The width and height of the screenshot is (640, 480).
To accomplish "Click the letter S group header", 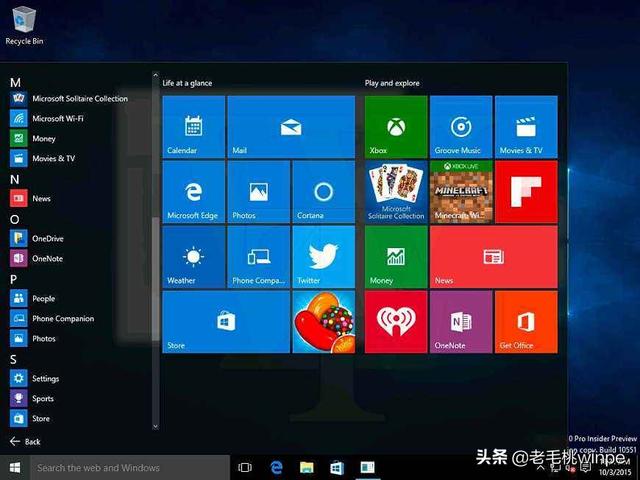I will pyautogui.click(x=13, y=360).
